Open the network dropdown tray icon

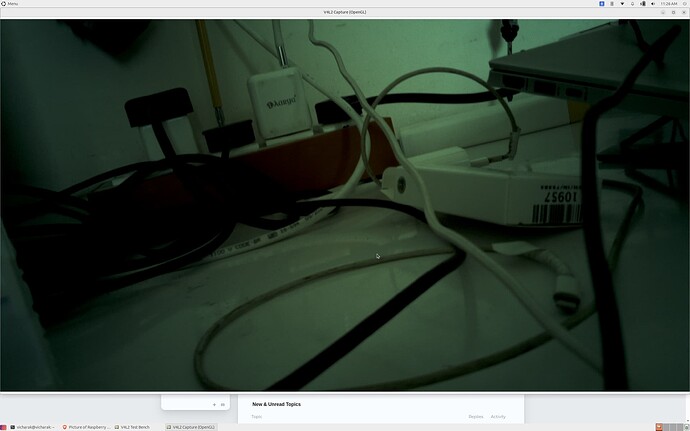click(x=622, y=4)
